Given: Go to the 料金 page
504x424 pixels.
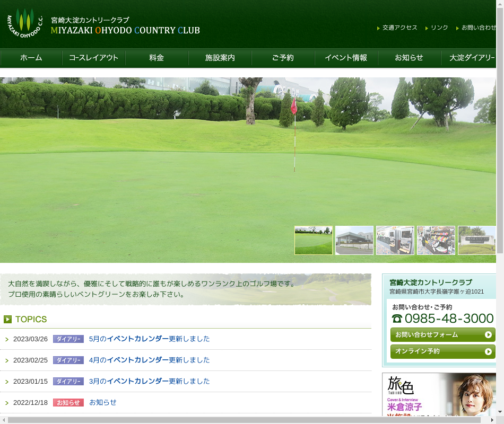Looking at the screenshot, I should pos(157,58).
